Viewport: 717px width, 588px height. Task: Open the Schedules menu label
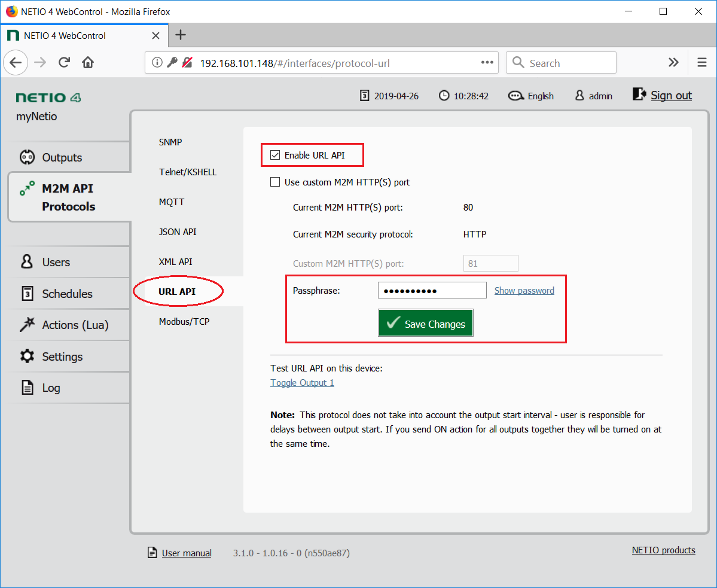click(x=67, y=294)
